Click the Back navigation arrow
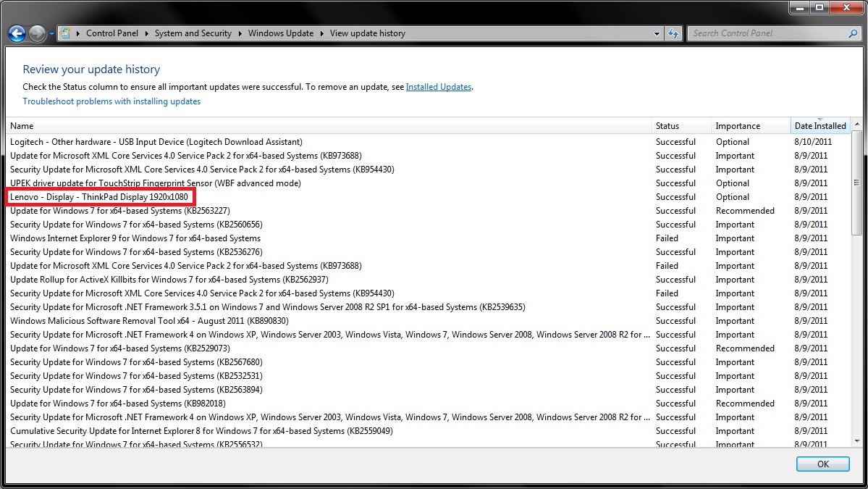 point(17,34)
